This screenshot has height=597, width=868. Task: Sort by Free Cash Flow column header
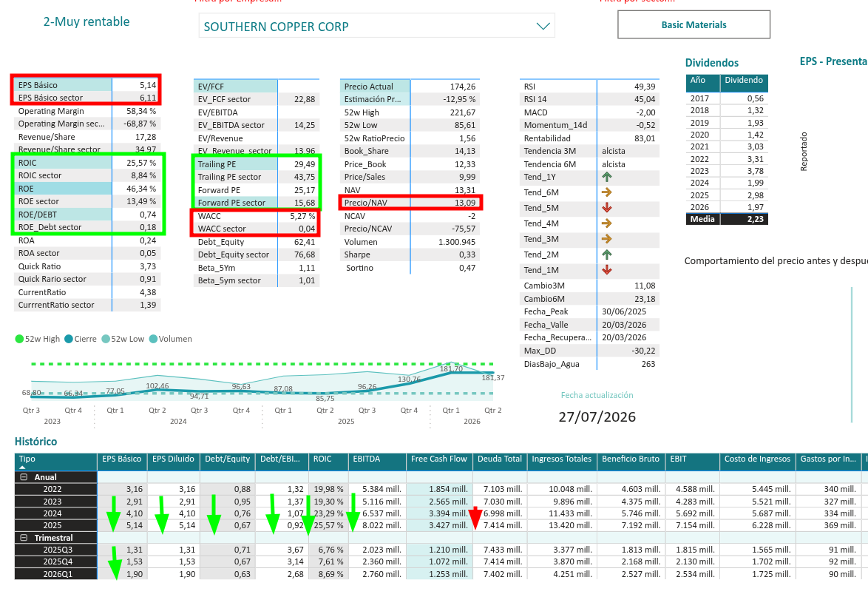[439, 459]
